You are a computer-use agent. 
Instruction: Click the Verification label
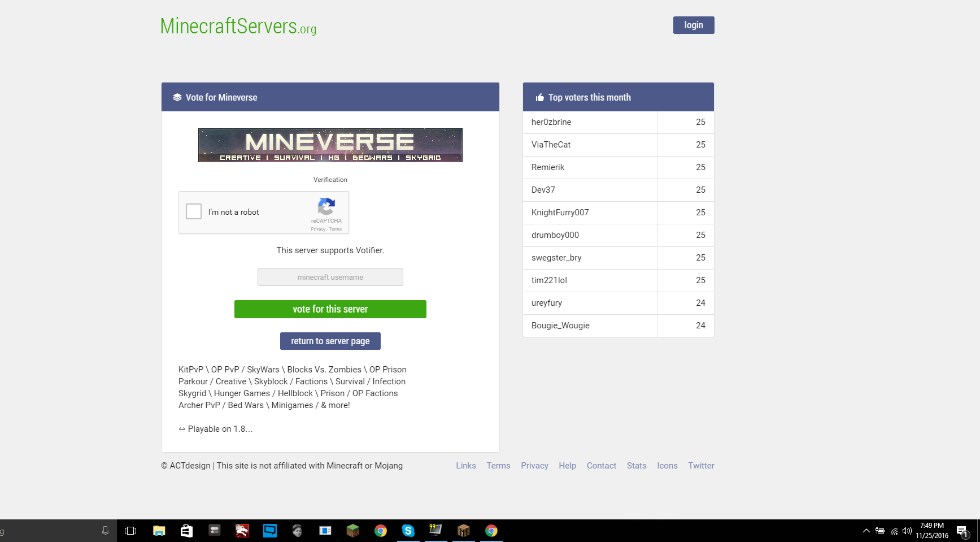point(330,180)
